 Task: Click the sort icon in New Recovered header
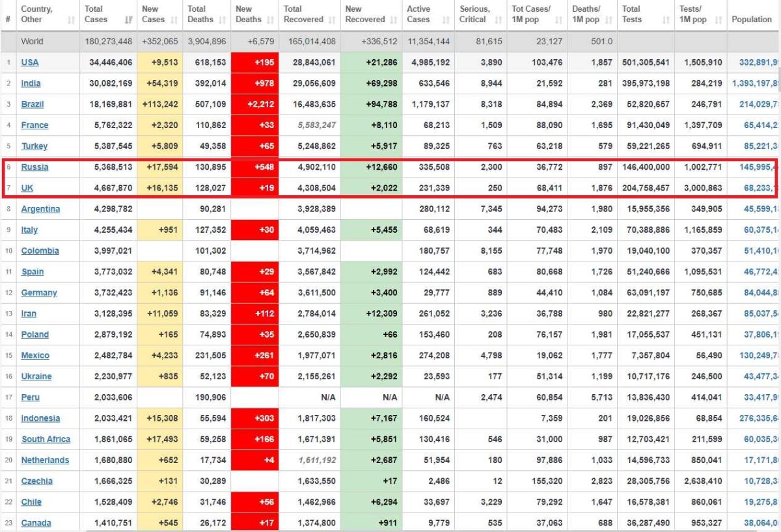(393, 20)
